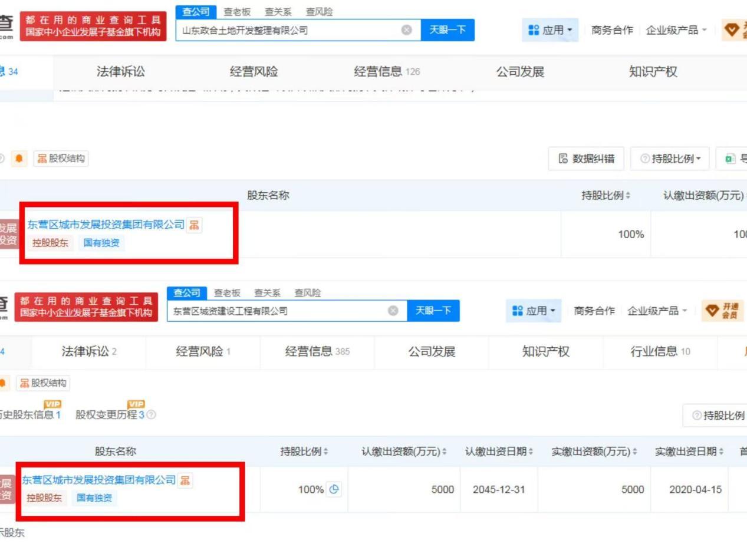Sort by 持股比例 column on 山东政合 page
Viewport: 747px width, 560px height.
click(x=628, y=196)
